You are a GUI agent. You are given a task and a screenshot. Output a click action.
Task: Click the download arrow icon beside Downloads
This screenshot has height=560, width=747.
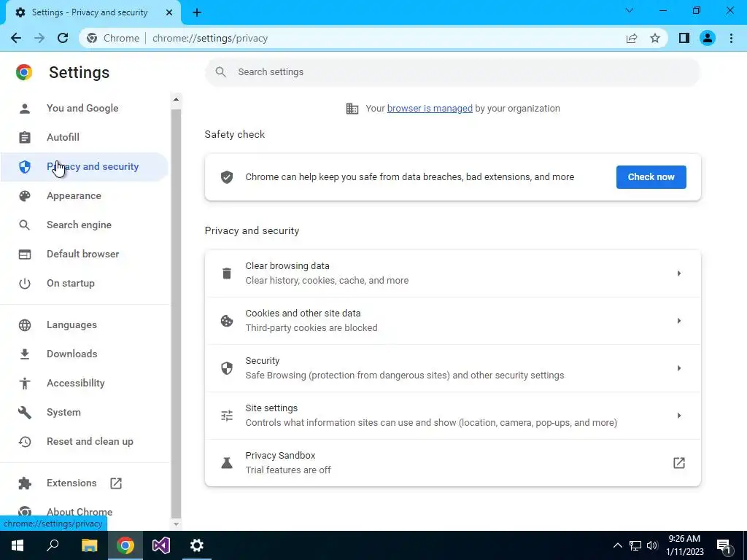click(x=24, y=354)
